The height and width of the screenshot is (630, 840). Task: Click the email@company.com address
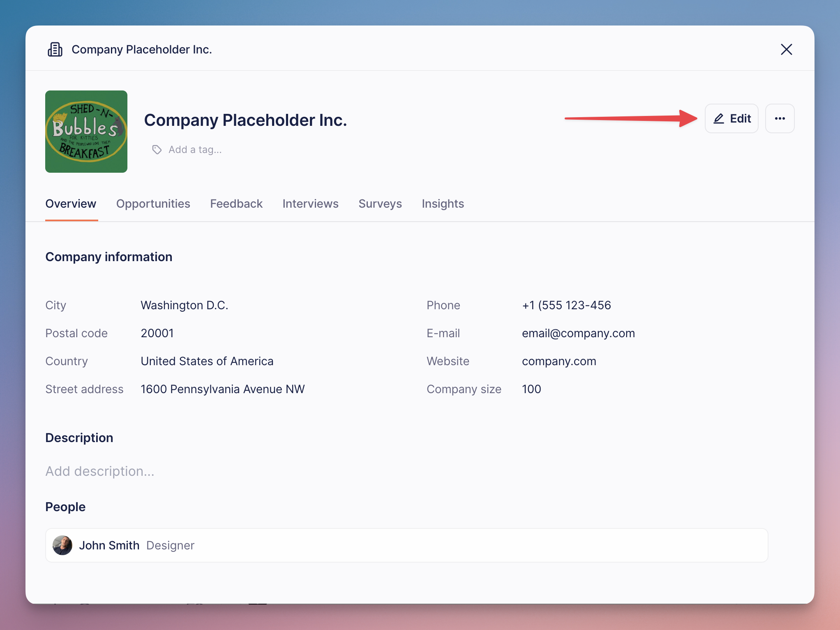(x=578, y=333)
